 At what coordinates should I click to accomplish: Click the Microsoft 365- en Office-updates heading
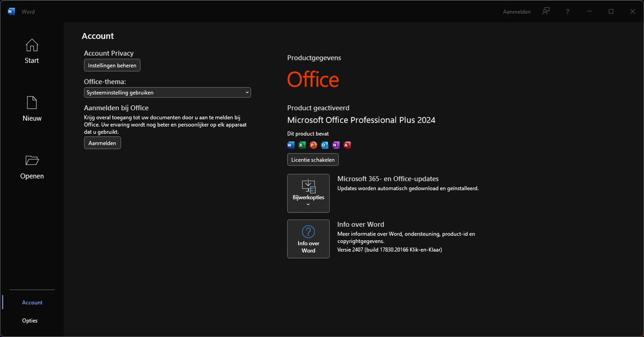click(388, 179)
